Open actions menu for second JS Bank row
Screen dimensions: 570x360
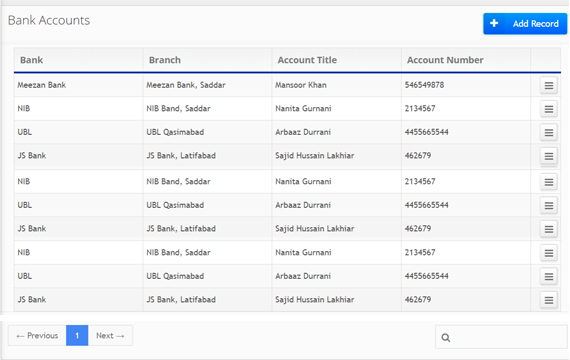point(549,229)
